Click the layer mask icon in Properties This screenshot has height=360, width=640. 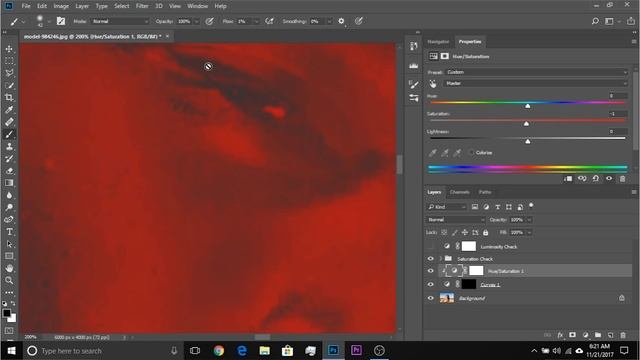[x=444, y=56]
